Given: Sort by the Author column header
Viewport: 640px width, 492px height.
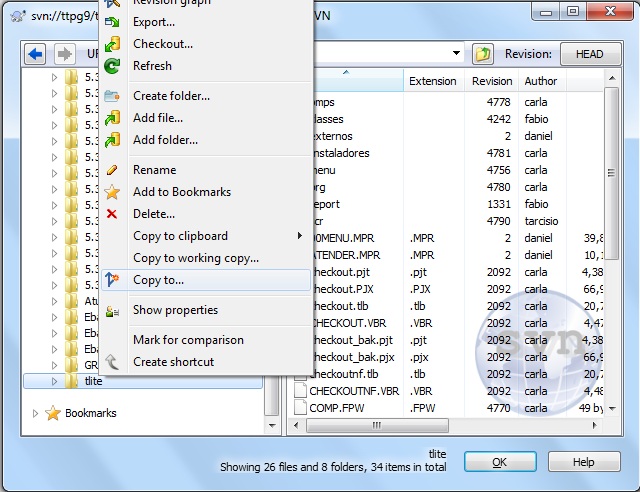Looking at the screenshot, I should [541, 81].
